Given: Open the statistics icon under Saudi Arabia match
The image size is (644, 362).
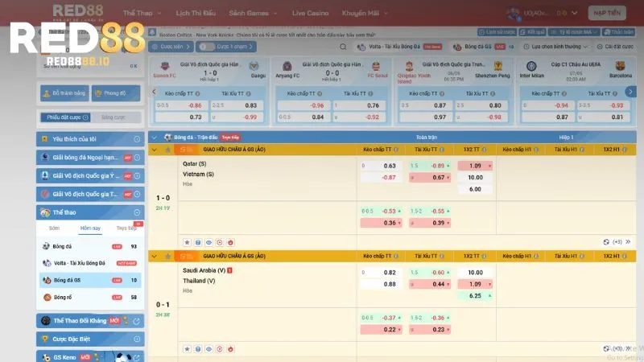Looking at the screenshot, I should point(198,349).
